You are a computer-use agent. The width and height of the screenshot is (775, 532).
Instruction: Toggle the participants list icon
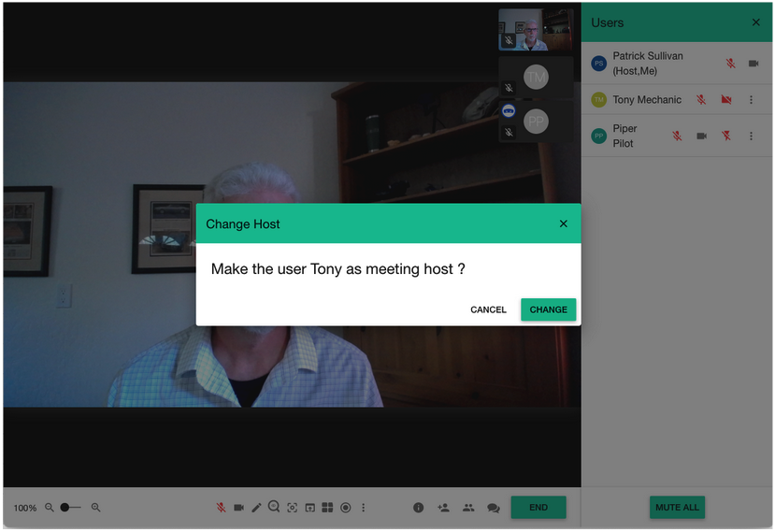click(x=468, y=508)
